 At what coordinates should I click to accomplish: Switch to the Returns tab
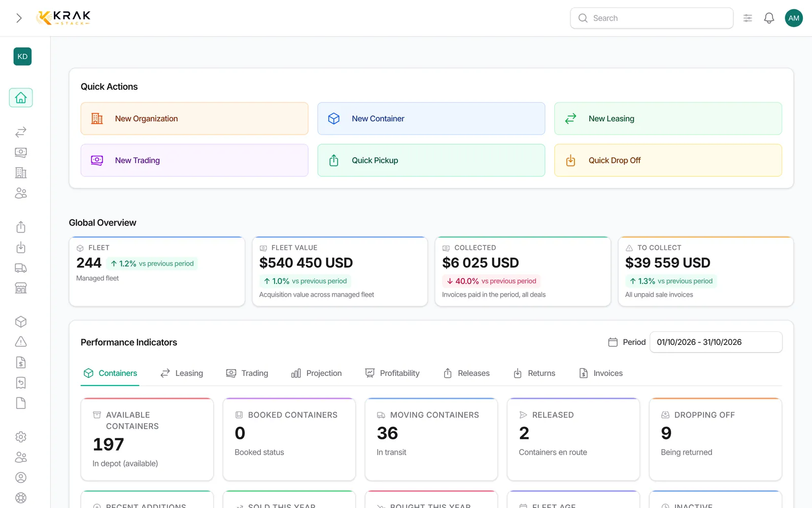[534, 373]
